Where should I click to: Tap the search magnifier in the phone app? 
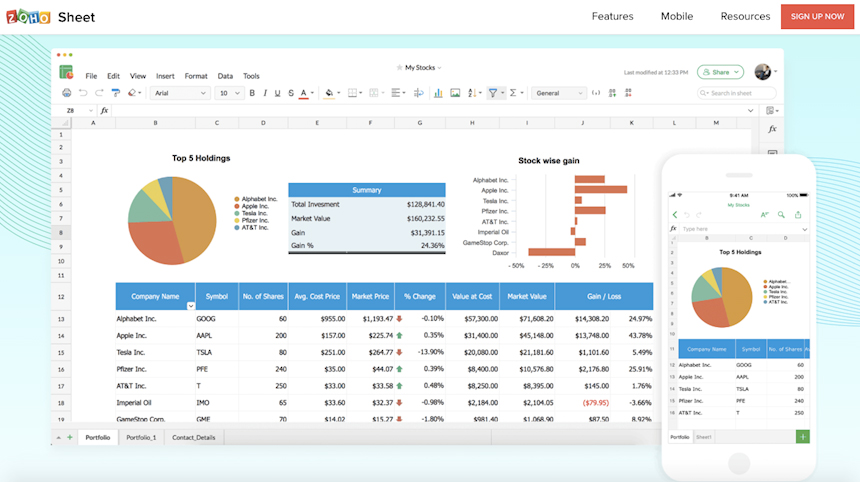tap(781, 214)
